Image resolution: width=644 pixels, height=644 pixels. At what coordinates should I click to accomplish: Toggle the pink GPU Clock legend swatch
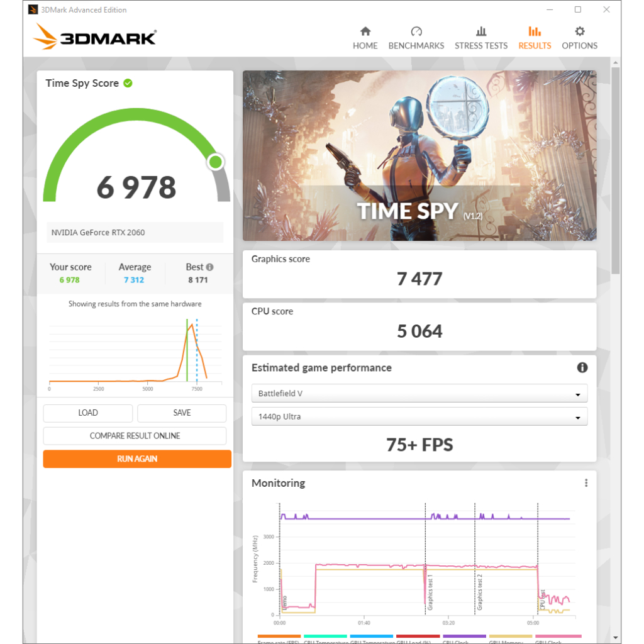click(x=558, y=636)
